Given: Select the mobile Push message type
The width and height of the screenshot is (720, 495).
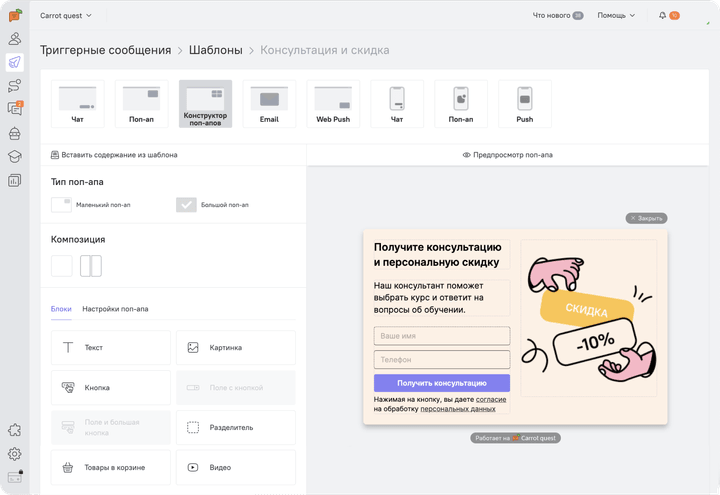Looking at the screenshot, I should 524,104.
